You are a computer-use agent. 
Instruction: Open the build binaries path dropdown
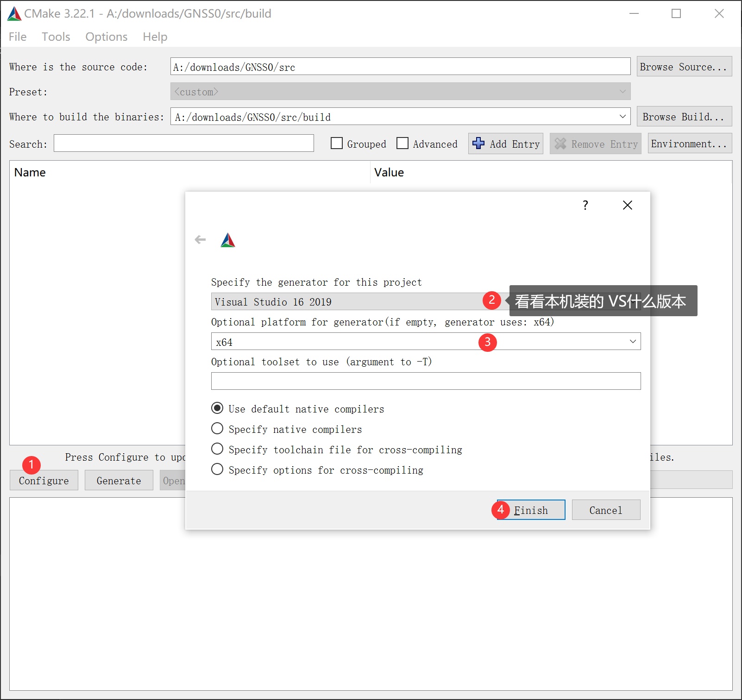pos(623,117)
